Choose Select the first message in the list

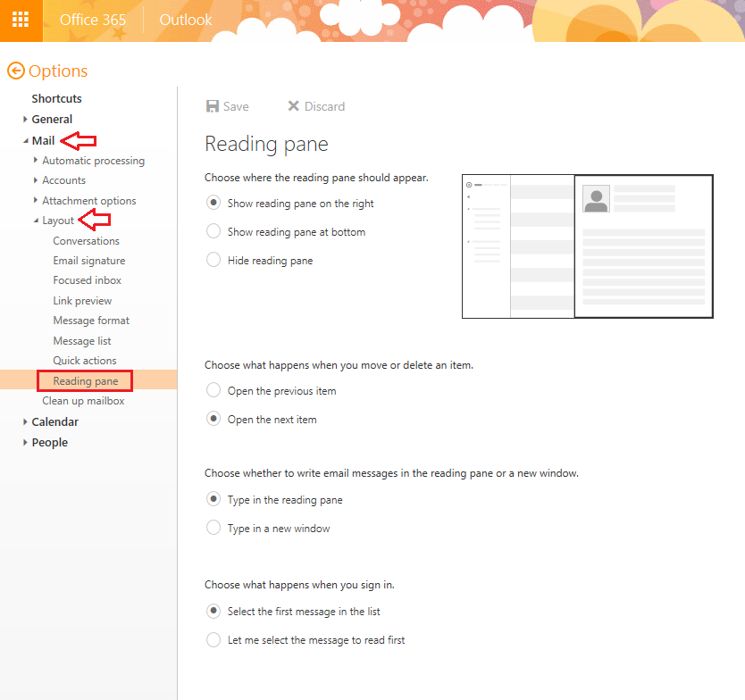click(213, 611)
